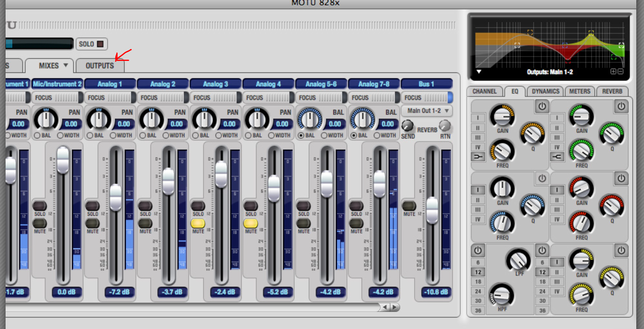Select the high shelf icon in green band

point(557,157)
